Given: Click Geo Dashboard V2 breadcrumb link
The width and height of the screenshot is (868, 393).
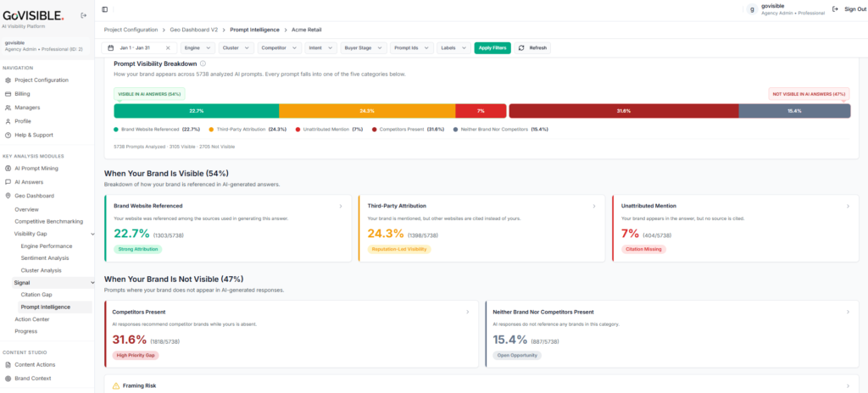Looking at the screenshot, I should pos(193,30).
